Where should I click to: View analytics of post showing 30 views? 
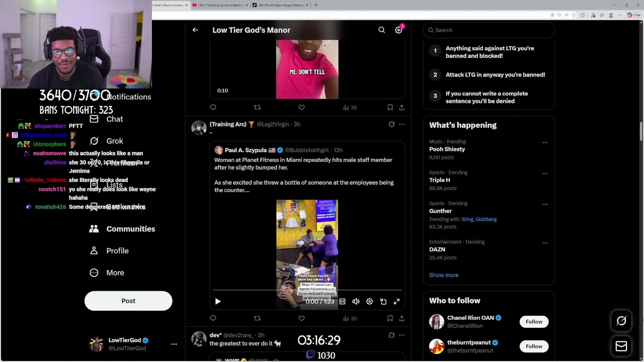pyautogui.click(x=350, y=318)
